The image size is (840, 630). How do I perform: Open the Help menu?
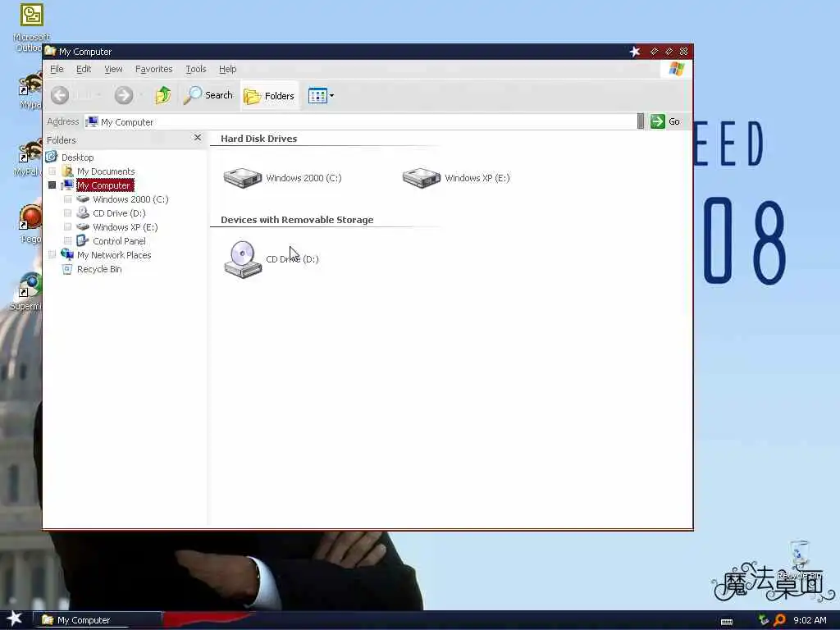point(227,69)
